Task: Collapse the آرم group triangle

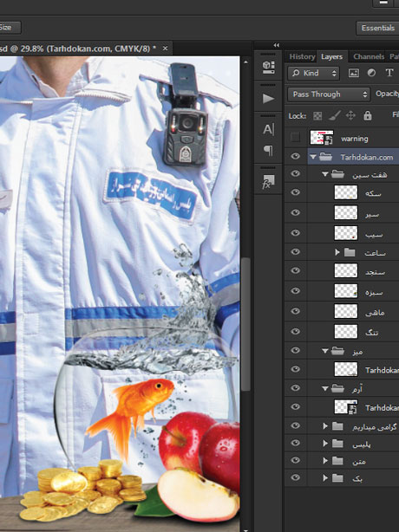Action: pos(325,389)
